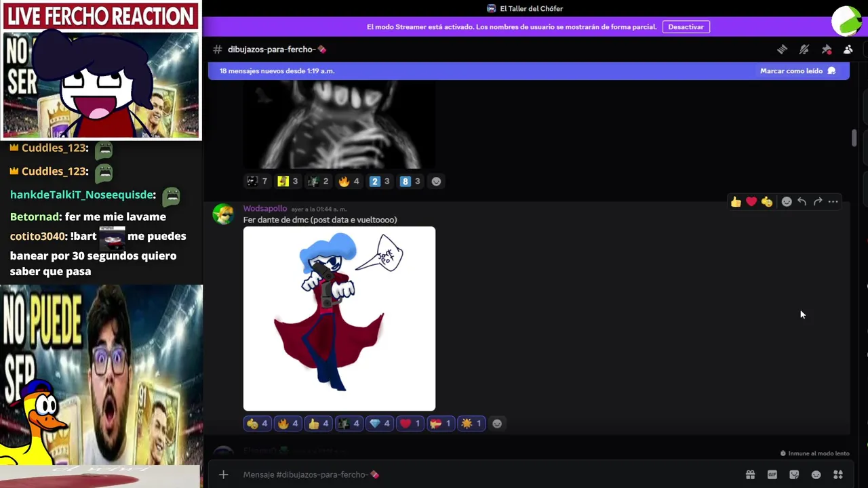Image resolution: width=868 pixels, height=488 pixels.
Task: Toggle the number 8 emoji reaction
Action: (x=410, y=181)
